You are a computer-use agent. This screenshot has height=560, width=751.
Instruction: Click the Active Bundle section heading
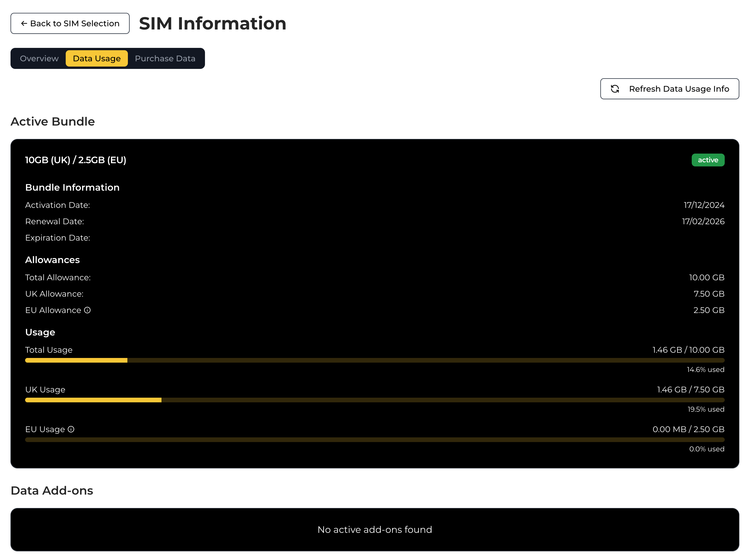point(53,121)
